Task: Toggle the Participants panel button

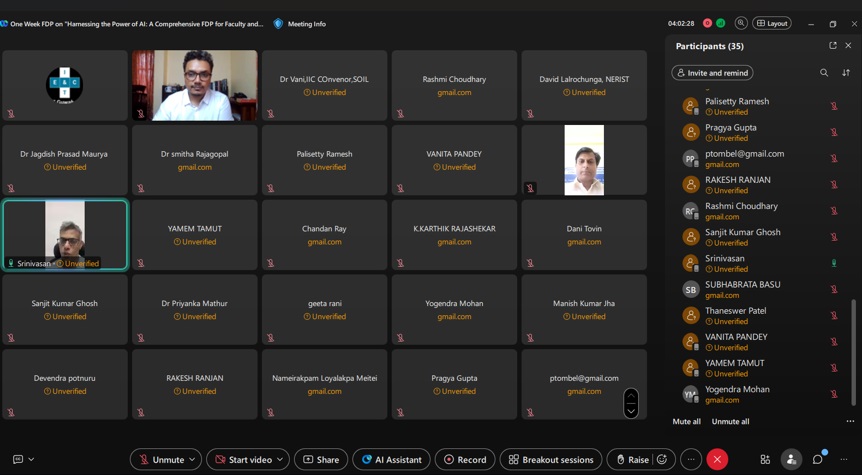Action: (791, 460)
